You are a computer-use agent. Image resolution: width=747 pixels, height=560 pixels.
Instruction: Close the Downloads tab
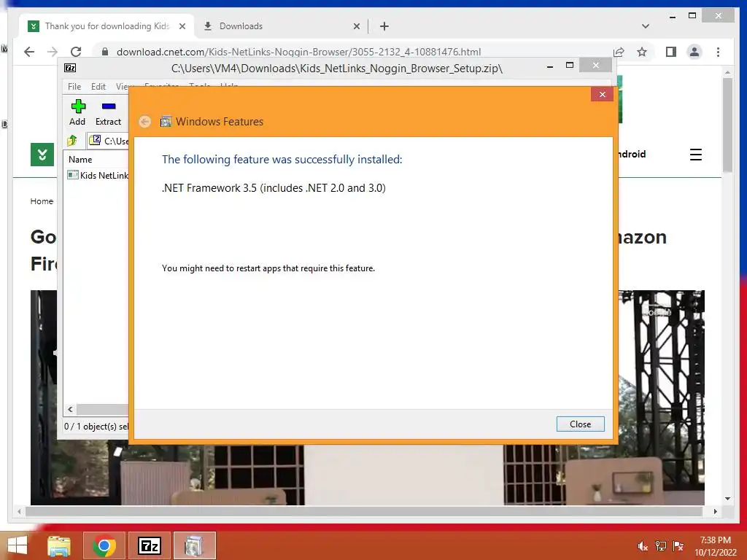click(x=356, y=27)
